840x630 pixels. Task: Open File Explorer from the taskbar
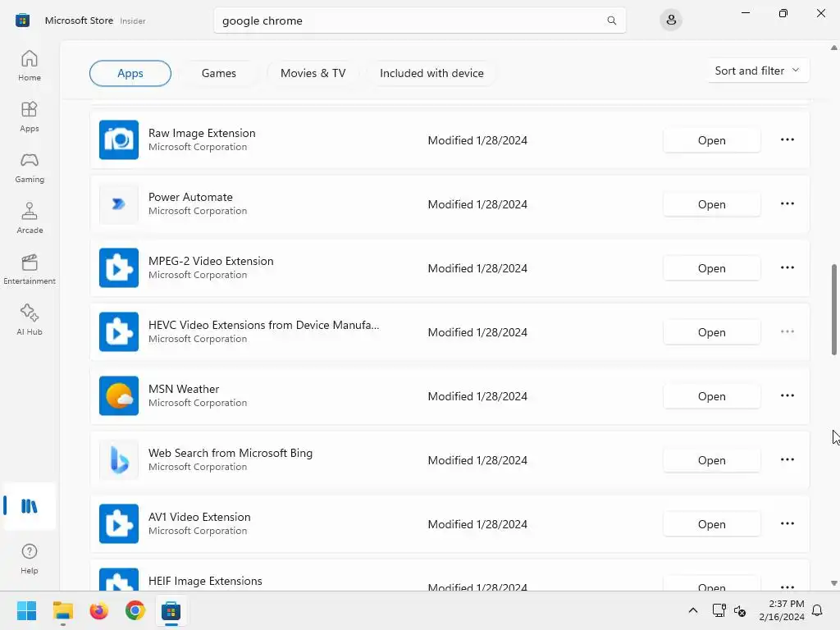pos(62,610)
